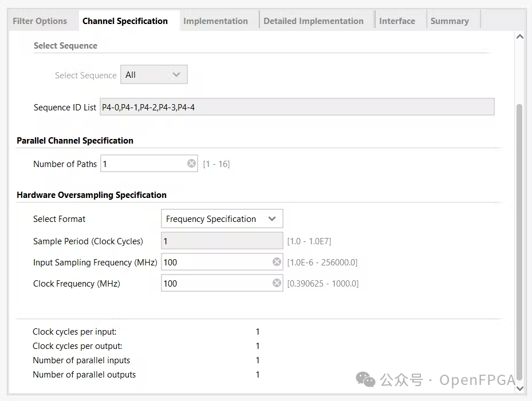Open the Select Sequence dropdown
532x401 pixels.
pos(153,75)
